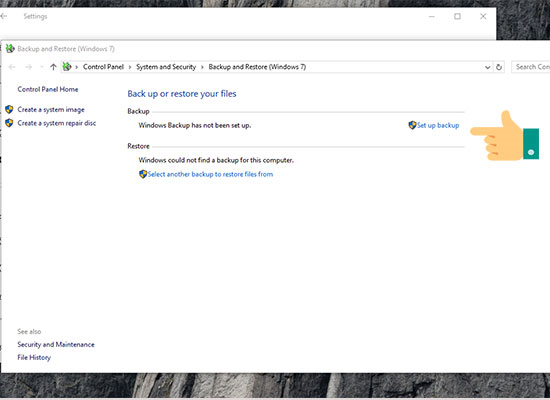Screen dimensions: 550x400
Task: Close the Settings window
Action: tap(483, 16)
